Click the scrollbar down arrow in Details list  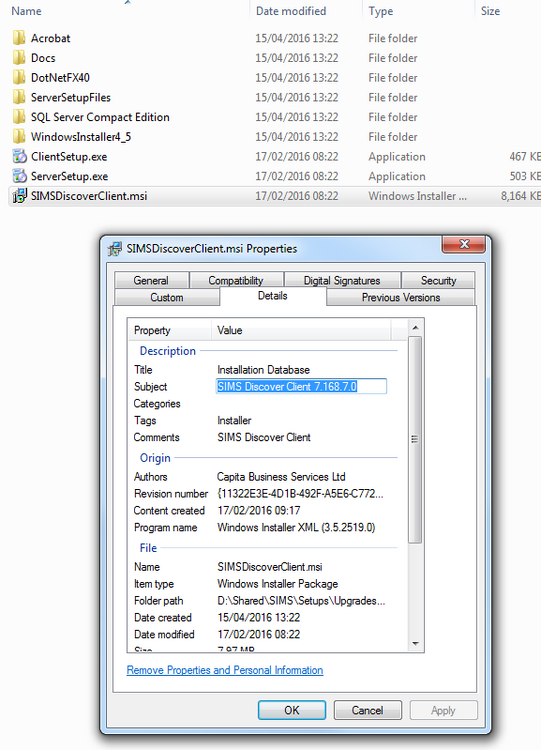[415, 644]
